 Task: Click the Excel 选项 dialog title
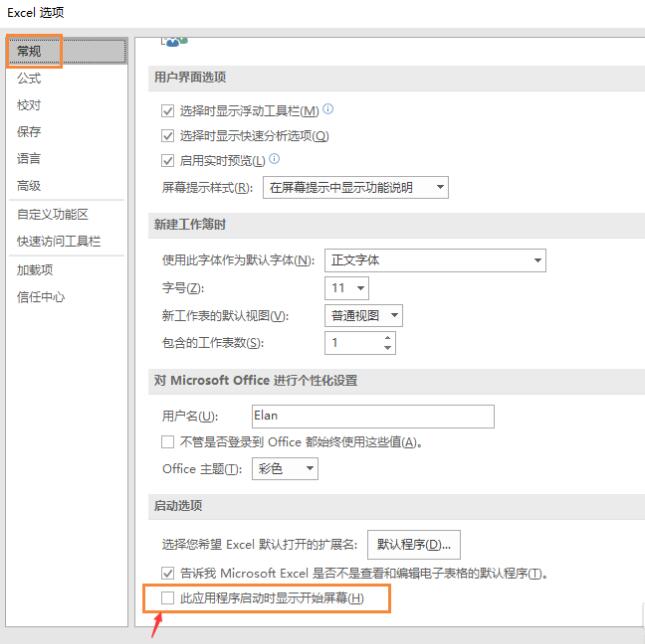(x=36, y=13)
